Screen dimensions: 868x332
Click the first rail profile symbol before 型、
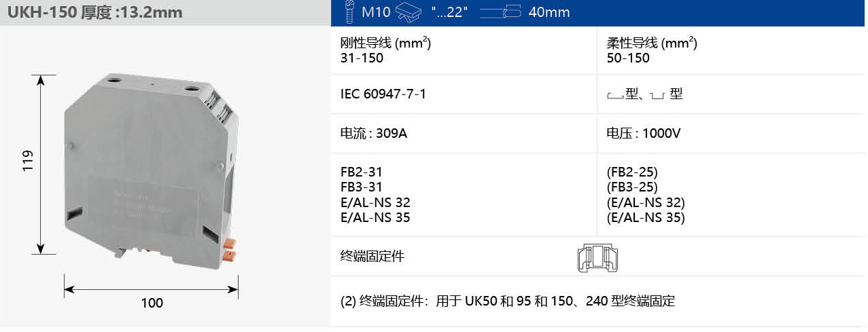click(615, 96)
